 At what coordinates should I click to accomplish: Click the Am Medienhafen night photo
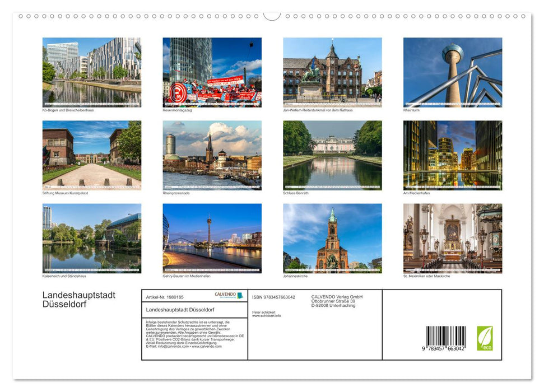click(x=453, y=155)
